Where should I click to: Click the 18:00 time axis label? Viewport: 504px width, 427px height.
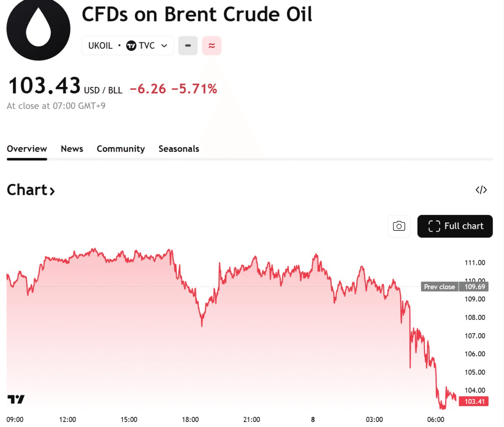click(190, 419)
